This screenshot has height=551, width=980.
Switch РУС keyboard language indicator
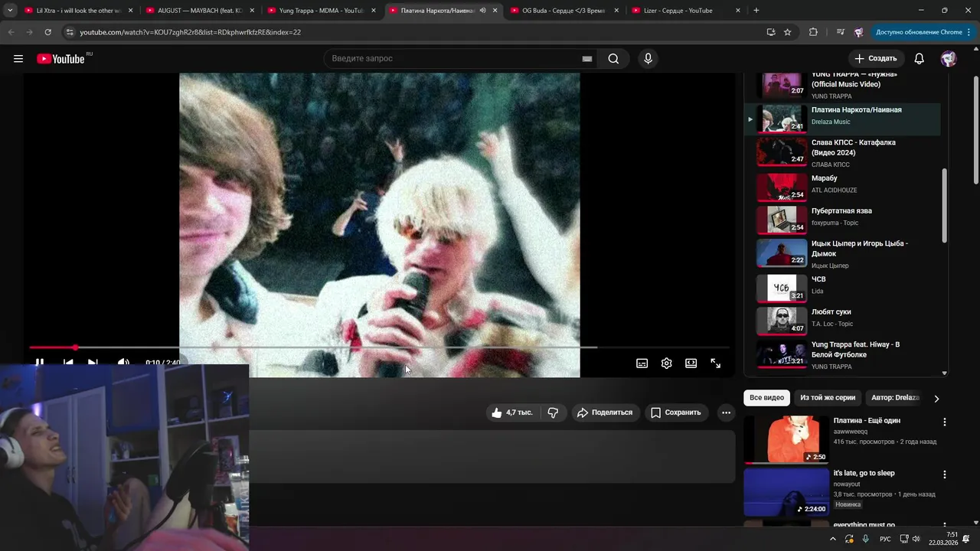tap(885, 539)
